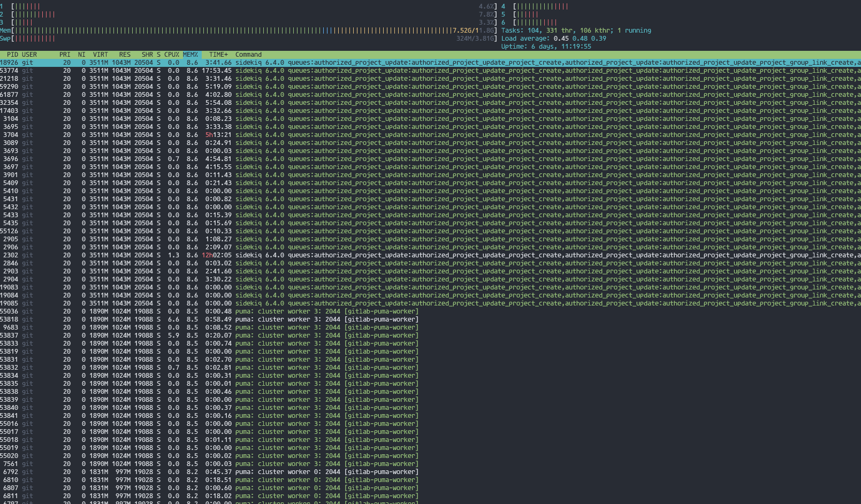
Task: Click the Command column header
Action: pos(248,55)
